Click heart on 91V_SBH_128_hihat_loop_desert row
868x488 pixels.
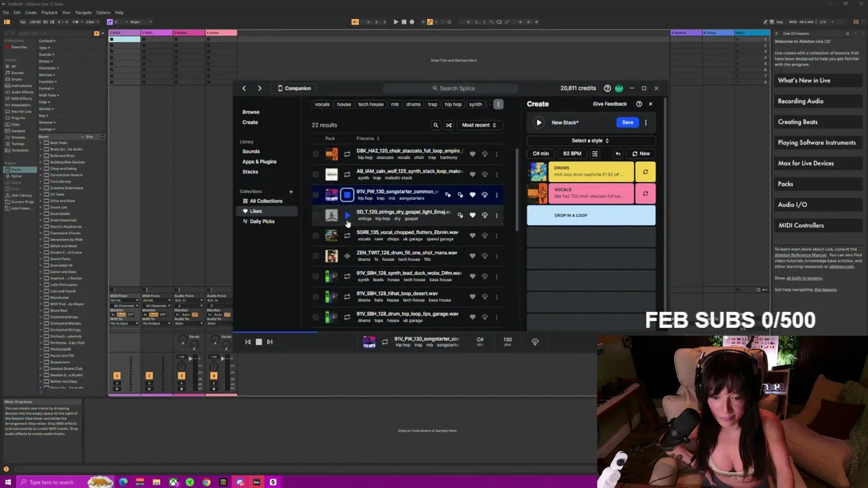coord(473,296)
